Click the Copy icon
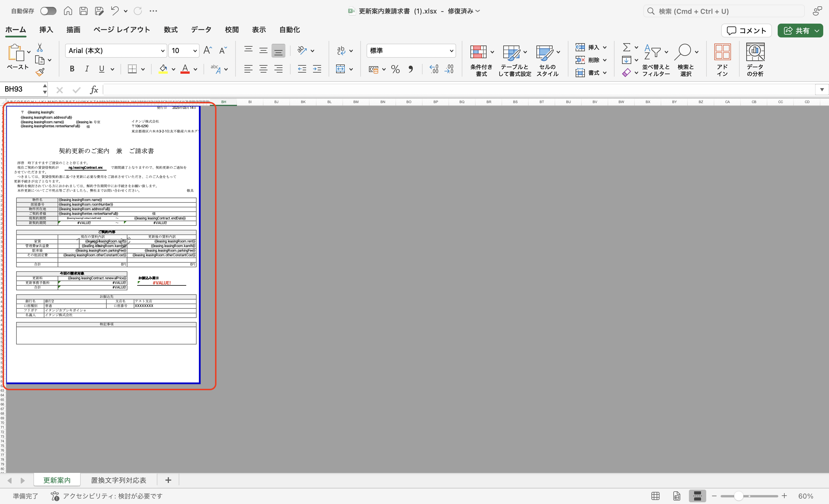The height and width of the screenshot is (504, 829). tap(40, 60)
